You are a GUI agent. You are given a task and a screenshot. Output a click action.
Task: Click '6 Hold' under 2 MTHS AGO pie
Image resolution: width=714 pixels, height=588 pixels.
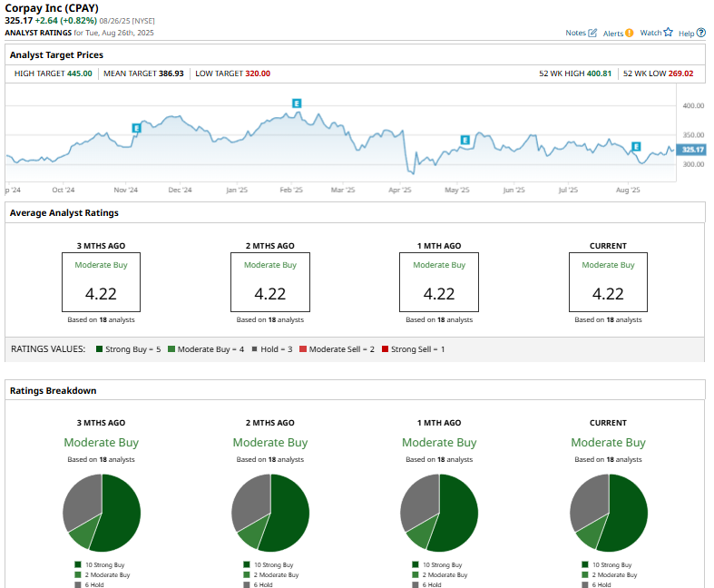[263, 584]
